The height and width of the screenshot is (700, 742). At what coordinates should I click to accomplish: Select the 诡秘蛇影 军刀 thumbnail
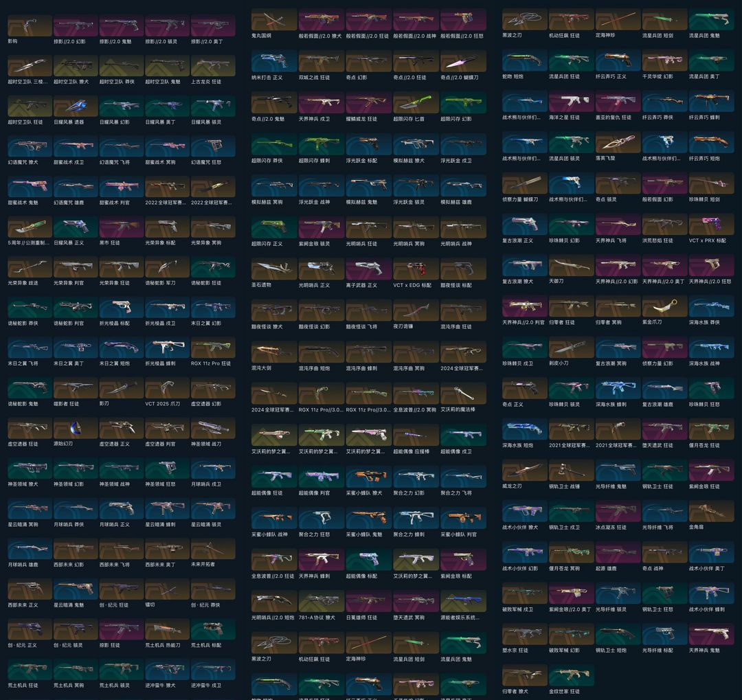166,267
